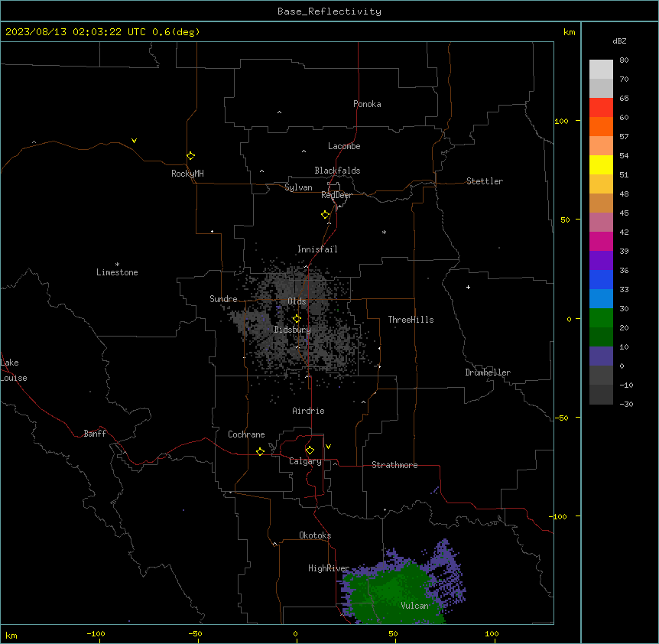Click the Drumheller label

488,372
